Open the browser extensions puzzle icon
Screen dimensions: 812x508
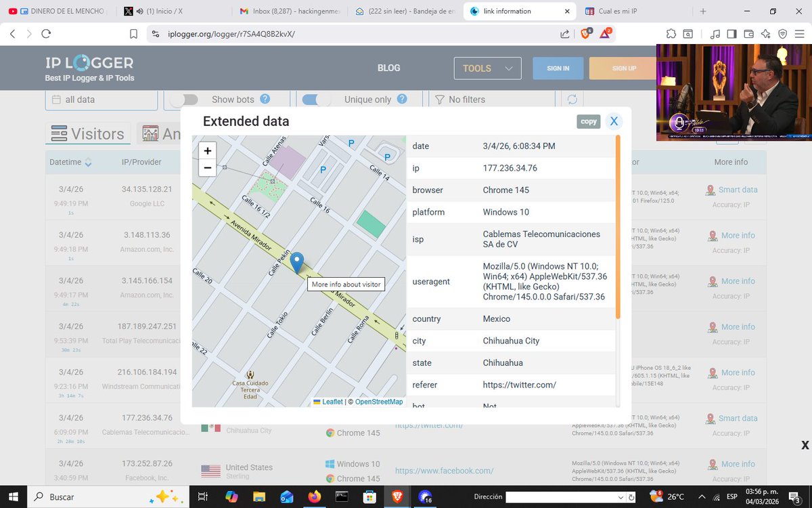(x=671, y=33)
